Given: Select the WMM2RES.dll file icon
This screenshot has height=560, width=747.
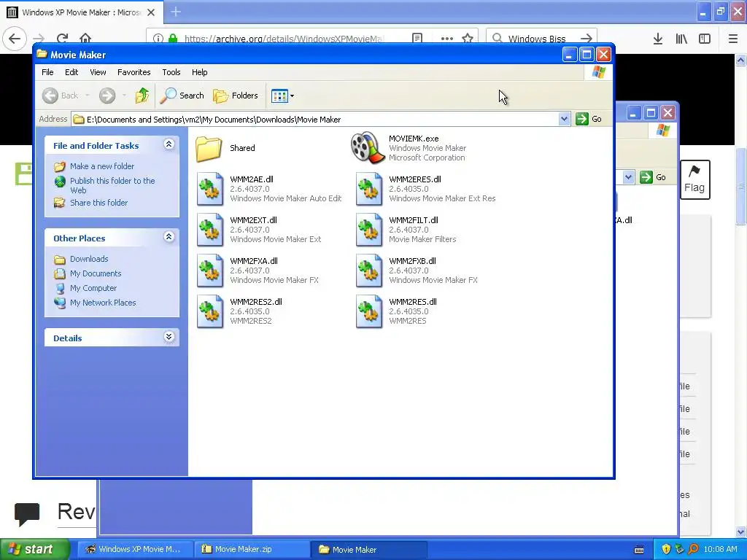Looking at the screenshot, I should click(x=369, y=312).
